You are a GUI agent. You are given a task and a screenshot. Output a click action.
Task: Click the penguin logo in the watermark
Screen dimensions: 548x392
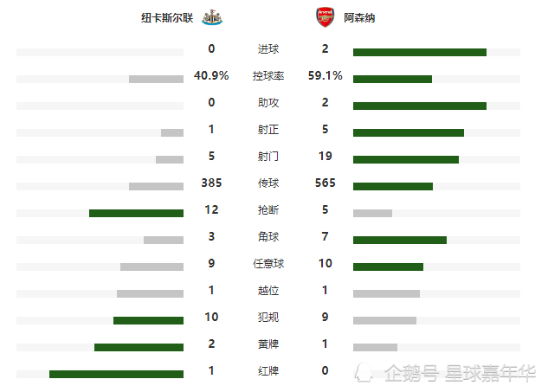(364, 372)
